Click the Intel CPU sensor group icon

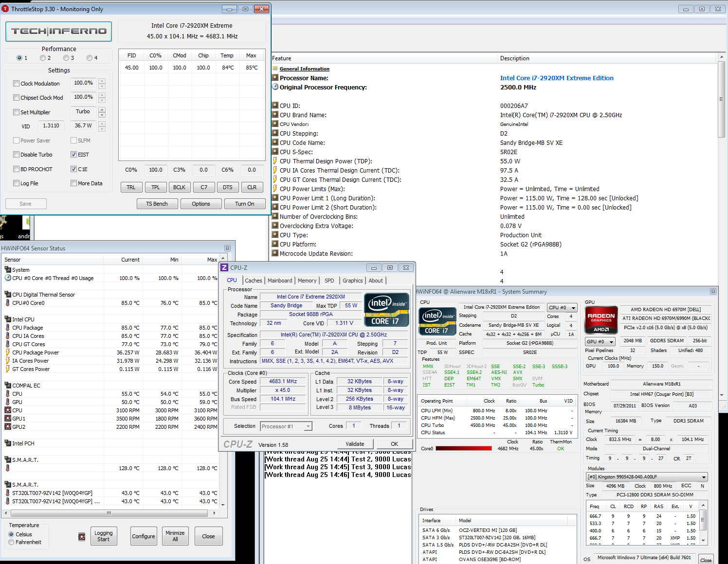click(8, 319)
